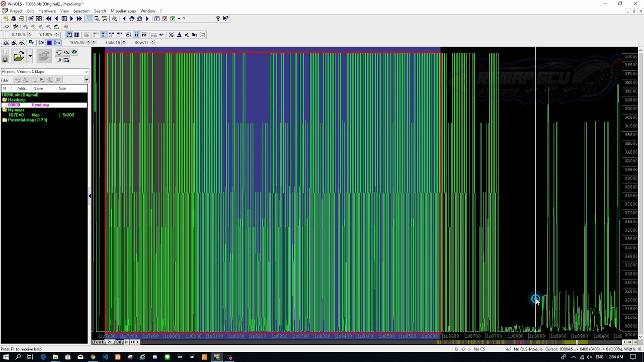Click the Off filter button
Screen dimensions: 644x362
click(x=58, y=80)
